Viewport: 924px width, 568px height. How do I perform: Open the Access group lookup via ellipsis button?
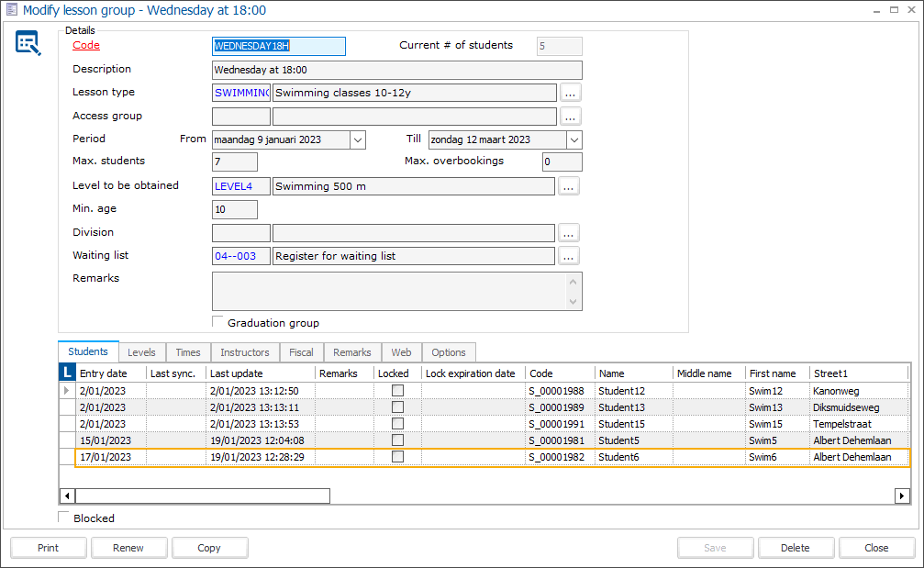(569, 116)
